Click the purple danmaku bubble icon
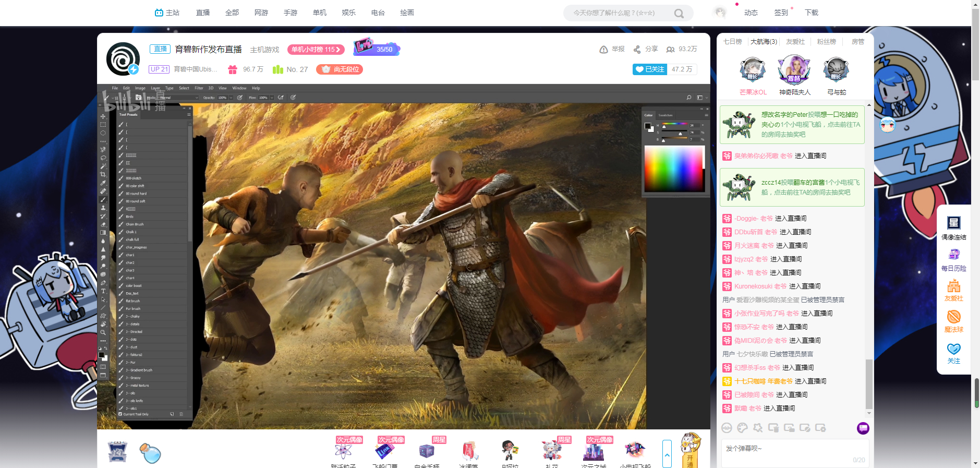Screen dimensions: 980x468 [863, 428]
